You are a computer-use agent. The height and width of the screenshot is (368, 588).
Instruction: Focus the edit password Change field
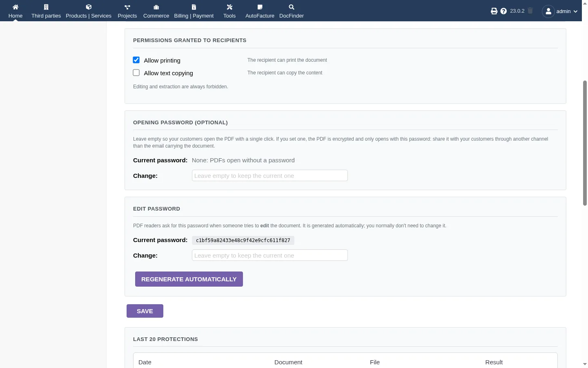pyautogui.click(x=270, y=255)
